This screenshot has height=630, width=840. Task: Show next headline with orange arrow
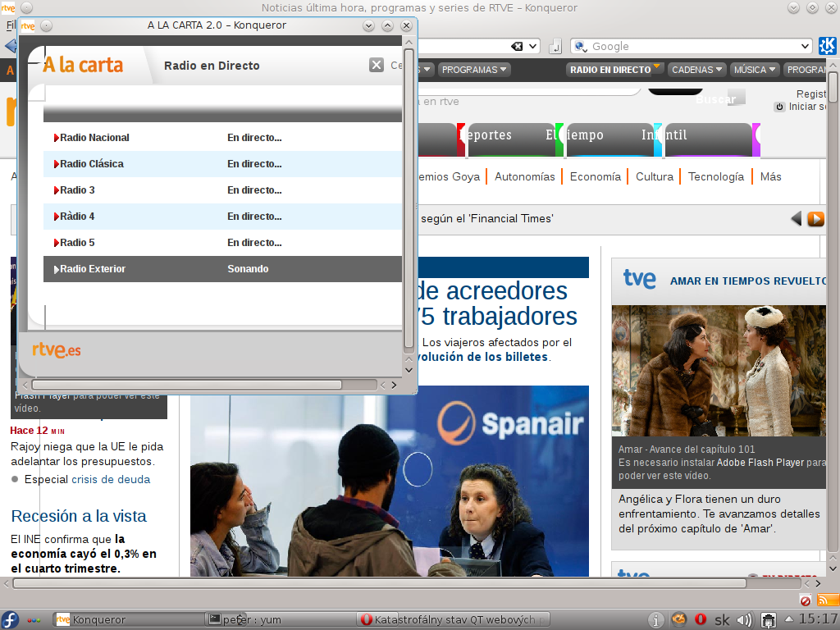[x=816, y=218]
